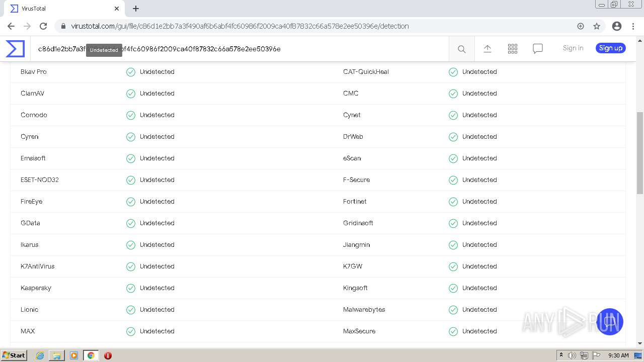
Task: Click the Malwarebytes engine name
Action: click(x=364, y=310)
